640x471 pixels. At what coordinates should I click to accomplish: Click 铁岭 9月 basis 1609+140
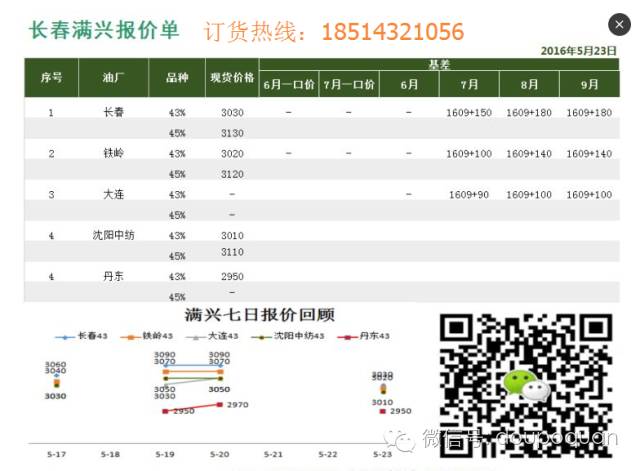pyautogui.click(x=589, y=154)
